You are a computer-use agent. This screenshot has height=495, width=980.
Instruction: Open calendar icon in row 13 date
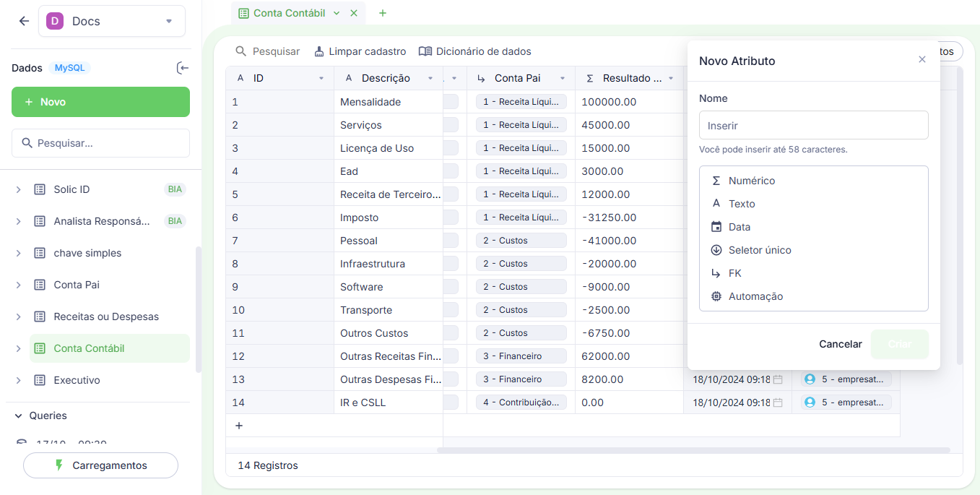point(778,379)
